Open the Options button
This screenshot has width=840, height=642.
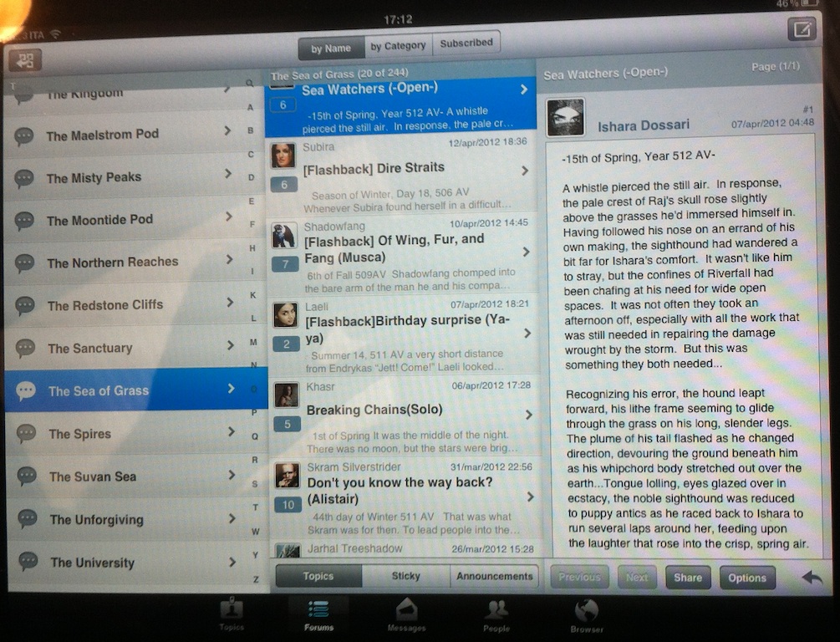[x=746, y=578]
